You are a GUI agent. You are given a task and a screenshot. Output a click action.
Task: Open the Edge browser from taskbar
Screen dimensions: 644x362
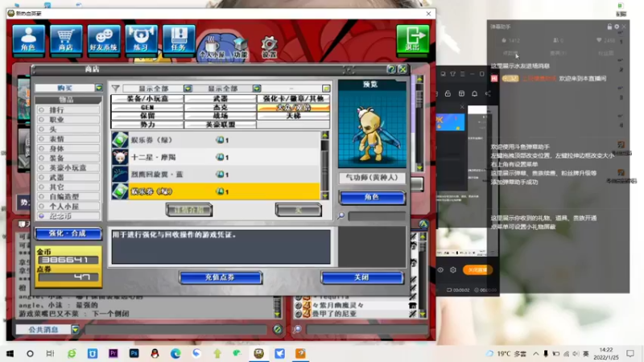coord(175,353)
